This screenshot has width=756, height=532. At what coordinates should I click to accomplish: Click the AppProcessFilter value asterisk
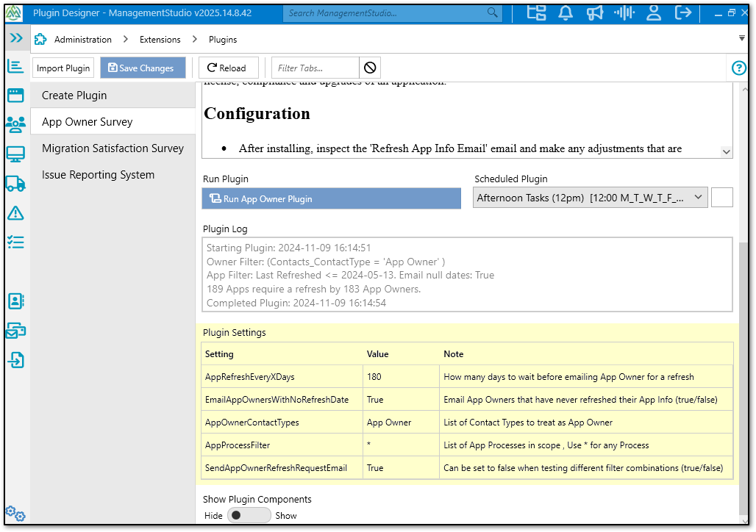[401, 445]
